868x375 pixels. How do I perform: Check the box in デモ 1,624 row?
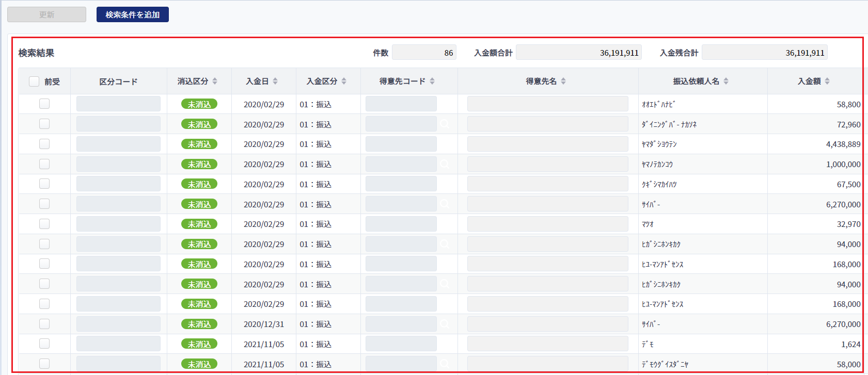point(44,344)
